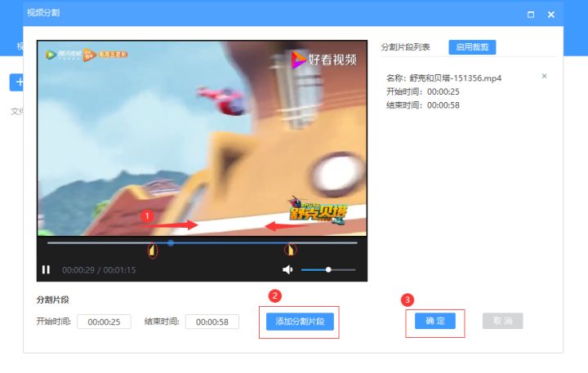
Task: Confirm with the 确定 button
Action: 435,321
